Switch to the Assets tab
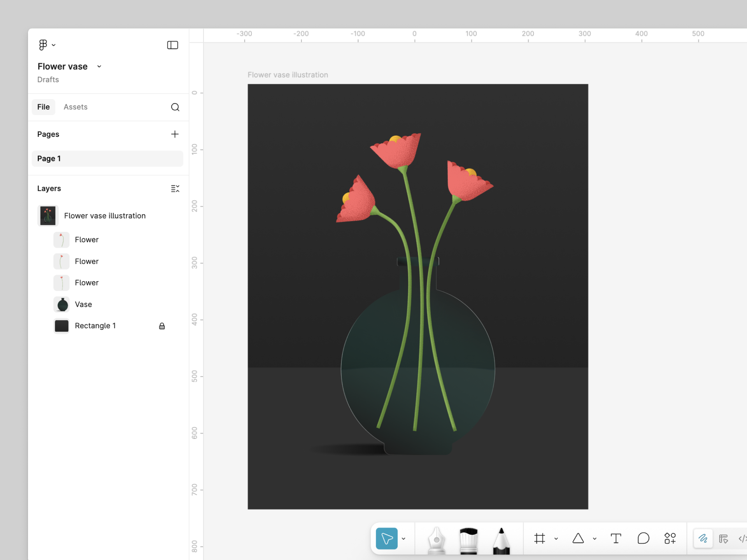Screen dimensions: 747x560 [x=75, y=107]
